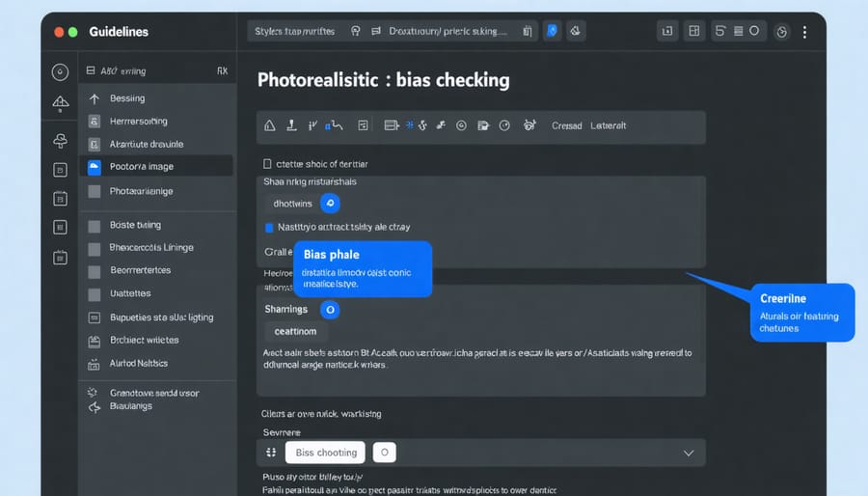Click the Biss chooting button
The image size is (868, 496).
point(326,453)
